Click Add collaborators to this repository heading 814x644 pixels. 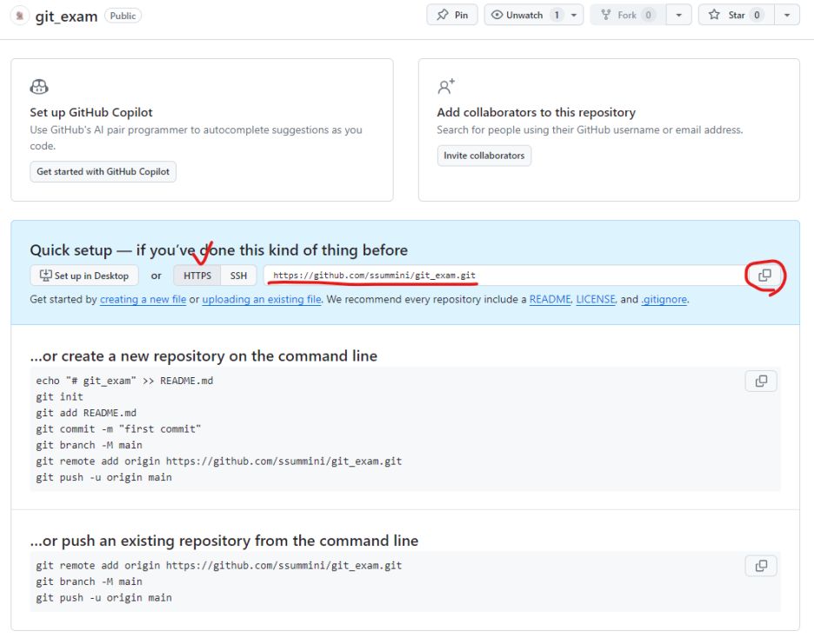coord(537,113)
